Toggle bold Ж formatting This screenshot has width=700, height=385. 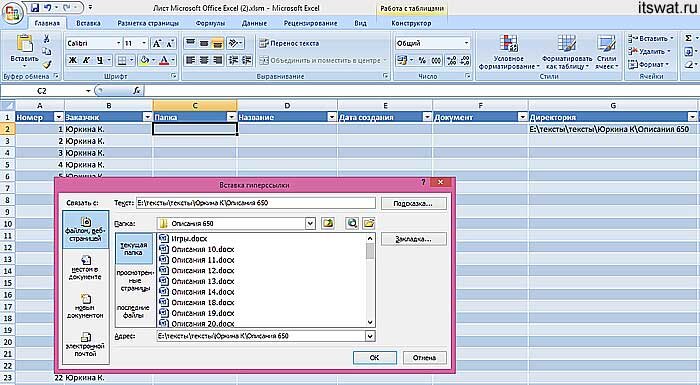(73, 60)
